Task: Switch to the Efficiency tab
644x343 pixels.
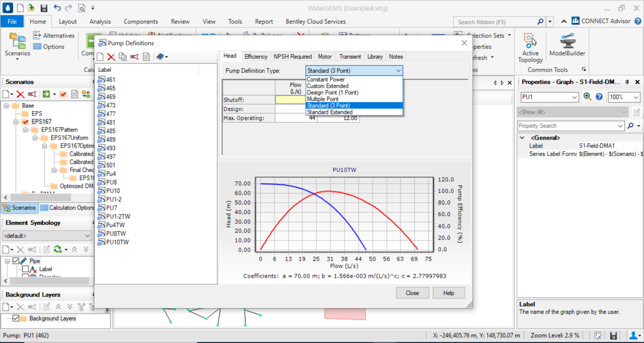Action: [x=256, y=56]
